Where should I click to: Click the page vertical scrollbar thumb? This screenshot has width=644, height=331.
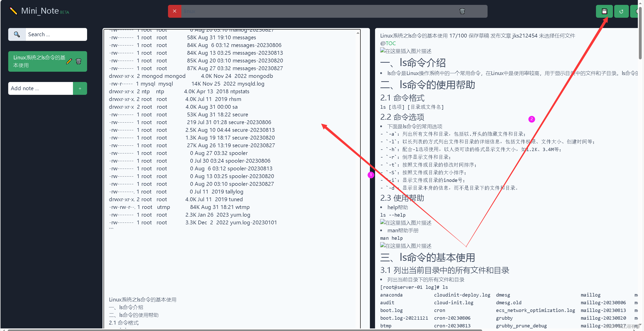(x=641, y=33)
